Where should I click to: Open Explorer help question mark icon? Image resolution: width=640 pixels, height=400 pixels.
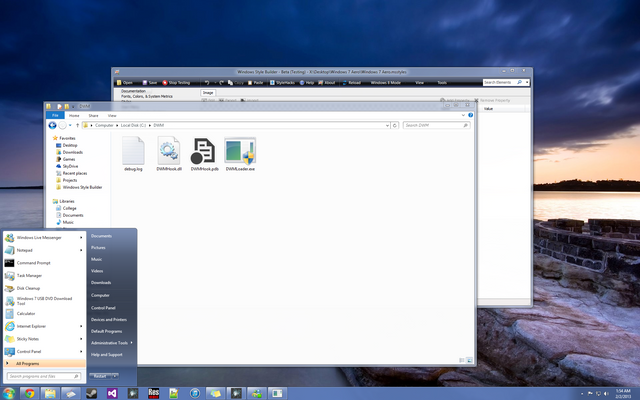point(470,116)
